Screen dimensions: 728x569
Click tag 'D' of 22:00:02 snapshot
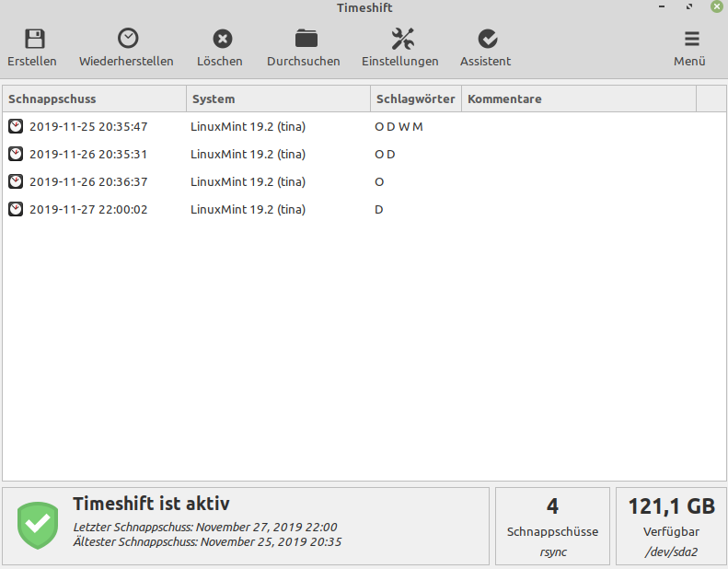pyautogui.click(x=379, y=210)
